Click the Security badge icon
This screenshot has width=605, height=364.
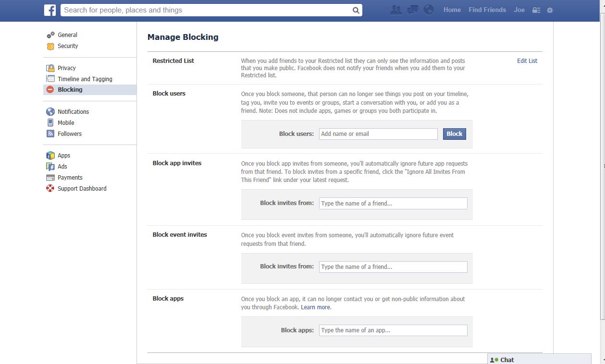[50, 46]
